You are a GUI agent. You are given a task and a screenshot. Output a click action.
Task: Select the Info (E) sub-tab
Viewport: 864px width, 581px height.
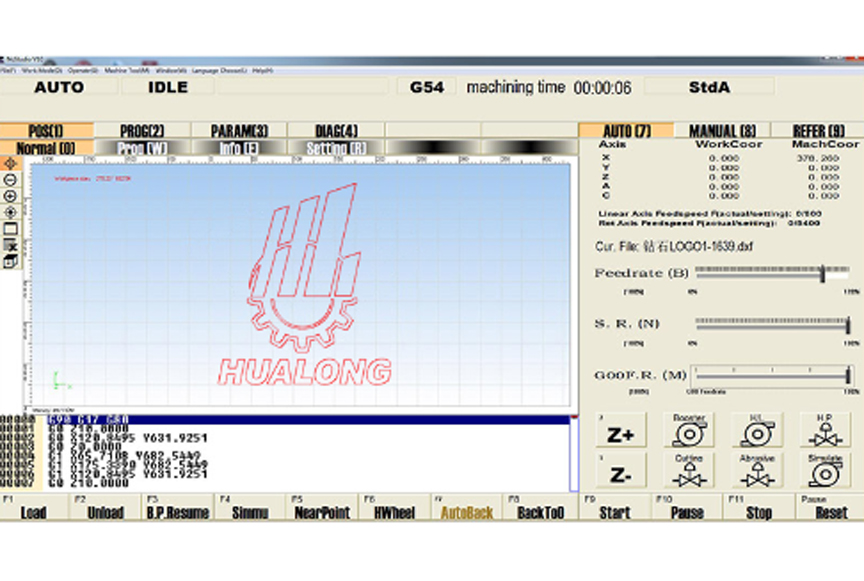click(x=239, y=148)
